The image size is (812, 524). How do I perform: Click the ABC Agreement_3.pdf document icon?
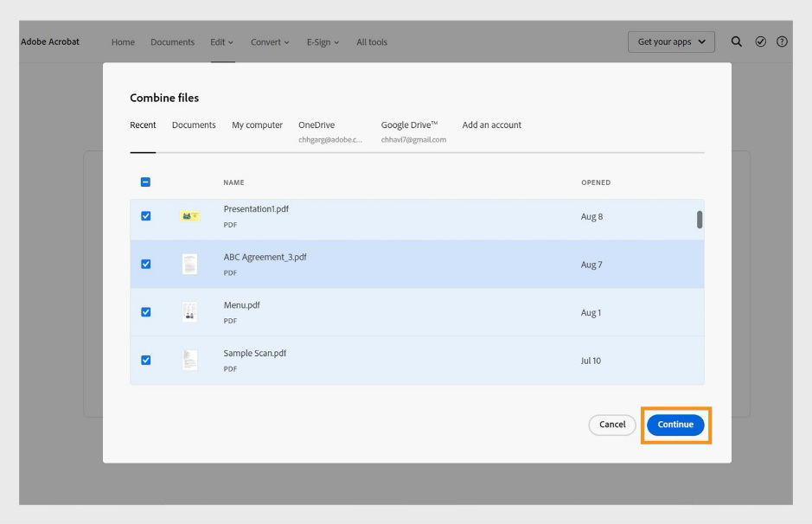(189, 265)
